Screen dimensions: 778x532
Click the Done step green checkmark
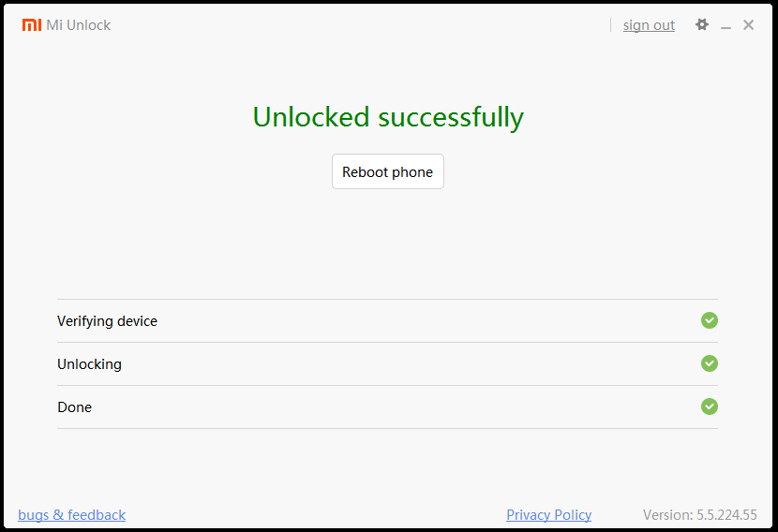[x=710, y=406]
